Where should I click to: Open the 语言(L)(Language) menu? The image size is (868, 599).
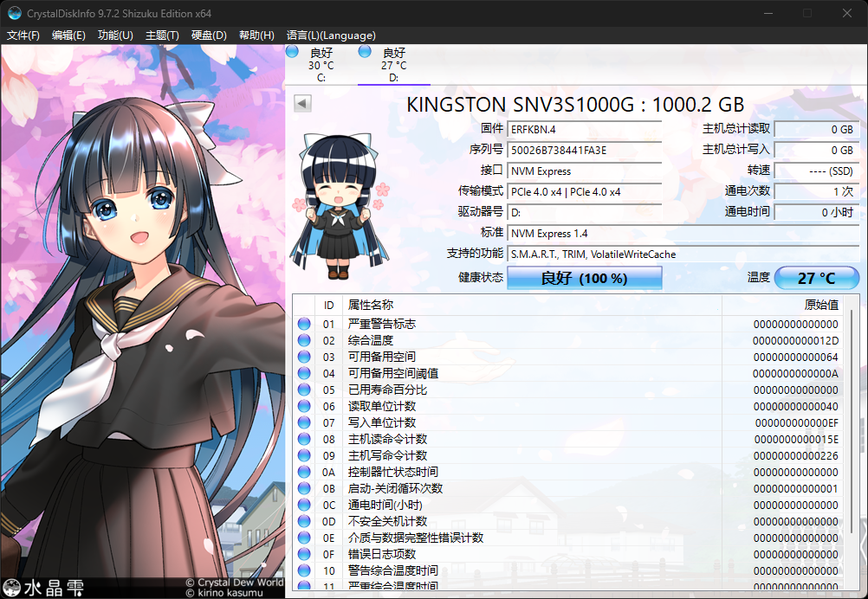tap(331, 35)
